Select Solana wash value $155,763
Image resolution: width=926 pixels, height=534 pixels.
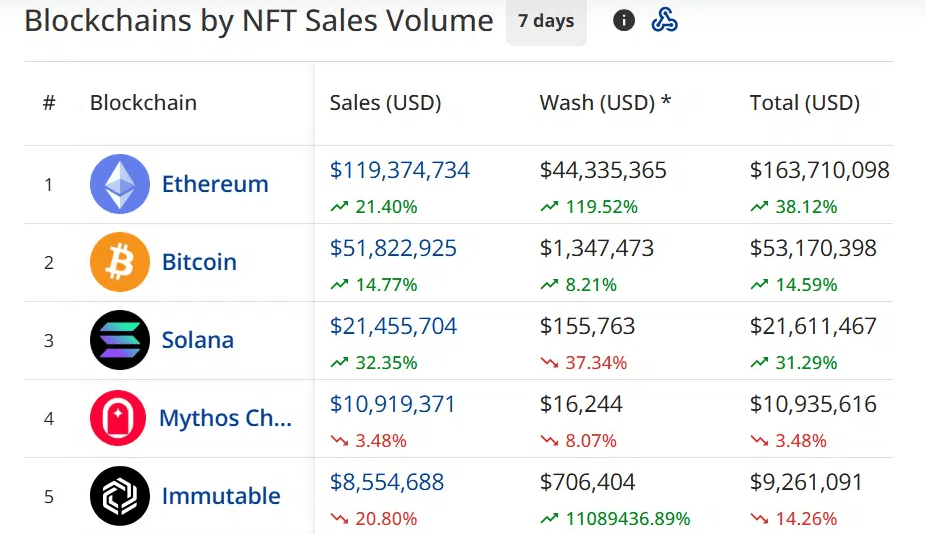click(x=588, y=326)
